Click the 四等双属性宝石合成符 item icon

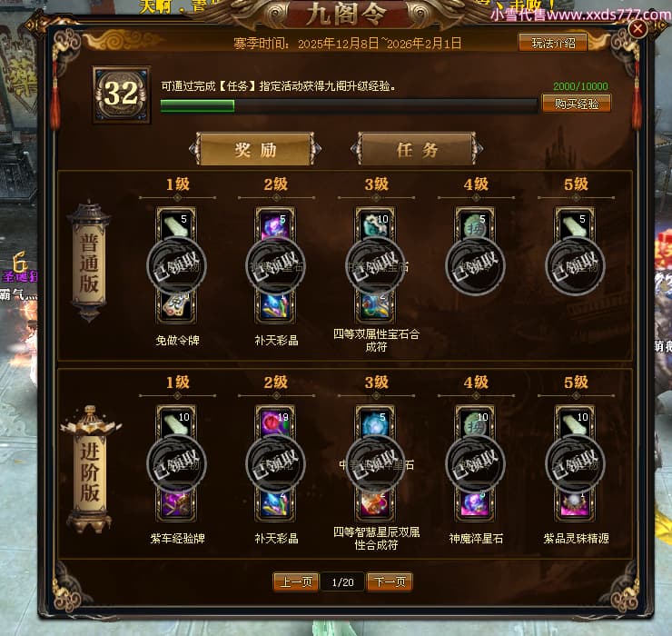[x=375, y=307]
